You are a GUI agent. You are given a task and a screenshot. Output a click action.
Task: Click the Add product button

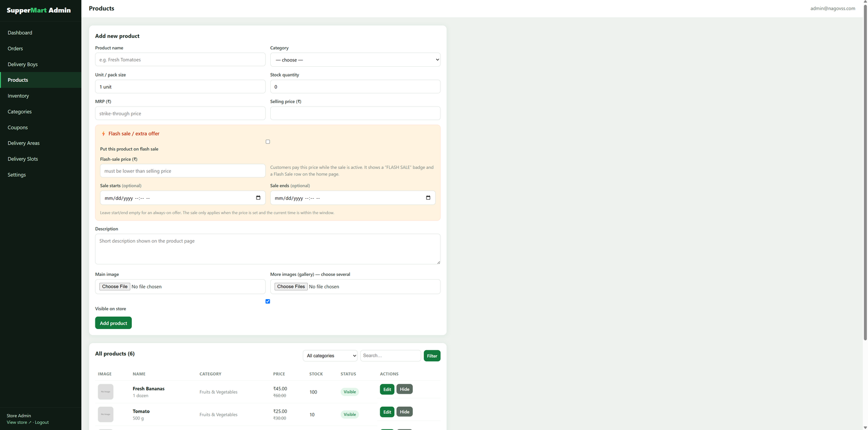point(113,323)
